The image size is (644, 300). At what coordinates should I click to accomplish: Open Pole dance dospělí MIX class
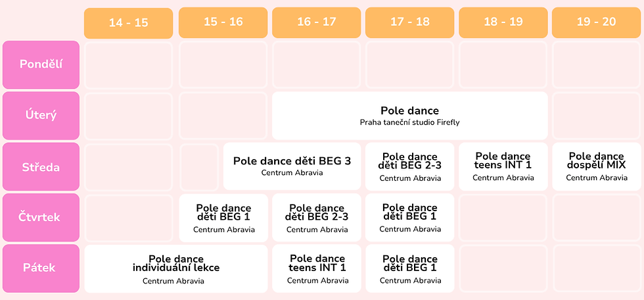pos(597,166)
